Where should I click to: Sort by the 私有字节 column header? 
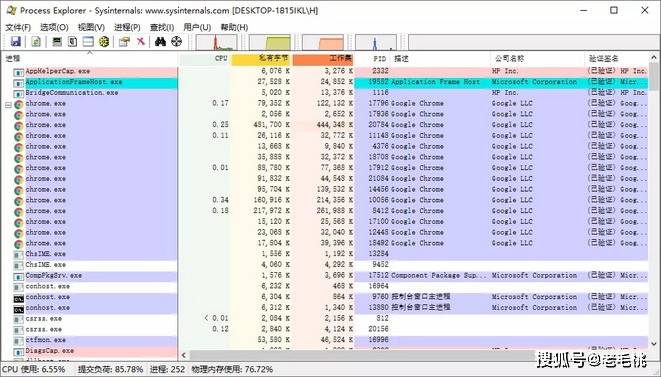(261, 59)
